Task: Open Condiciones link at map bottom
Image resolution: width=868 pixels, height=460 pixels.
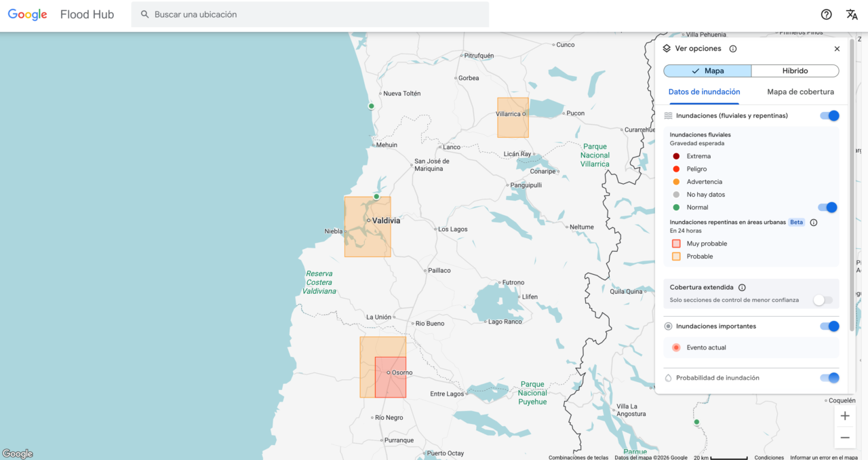Action: point(769,457)
